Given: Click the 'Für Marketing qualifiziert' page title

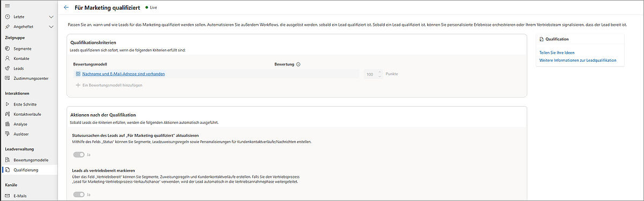Looking at the screenshot, I should 107,8.
